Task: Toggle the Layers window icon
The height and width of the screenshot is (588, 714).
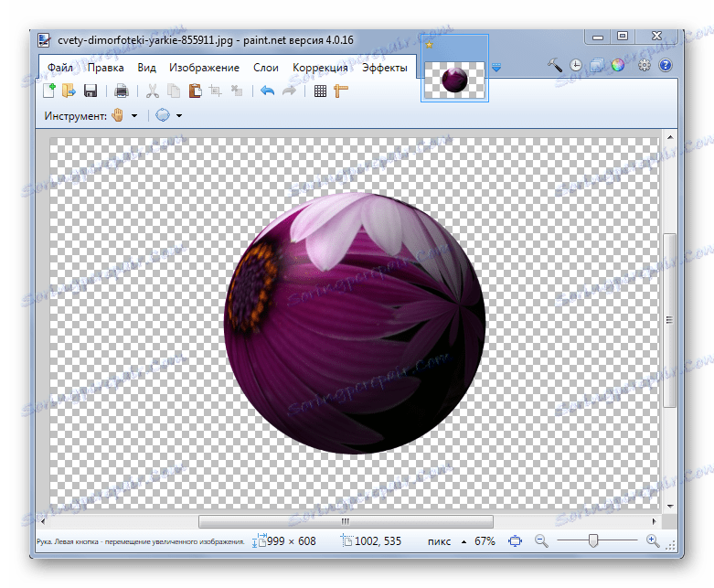Action: [596, 66]
